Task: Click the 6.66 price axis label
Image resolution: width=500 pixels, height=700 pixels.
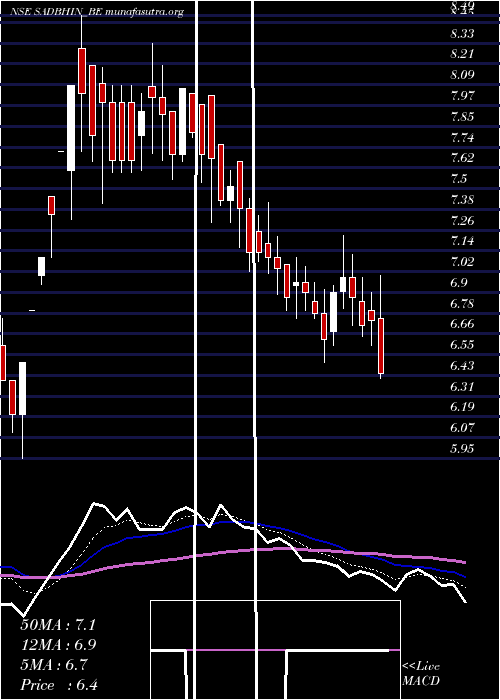Action: pyautogui.click(x=462, y=324)
